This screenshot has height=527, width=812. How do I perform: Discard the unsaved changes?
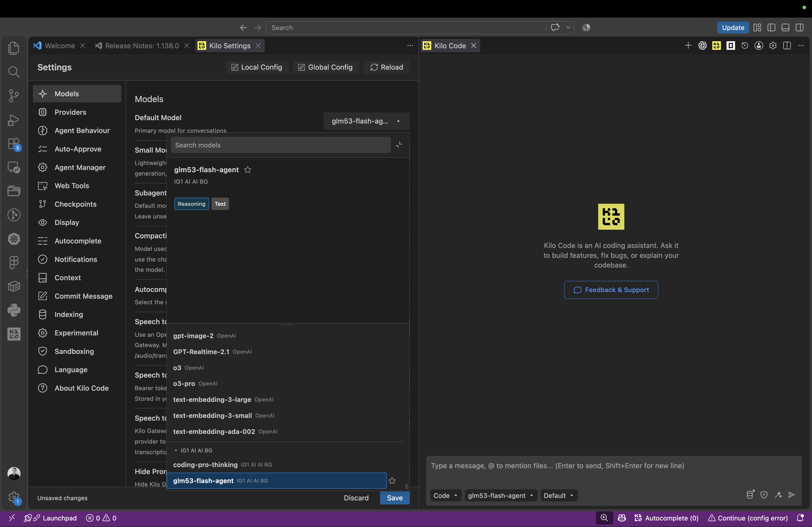tap(356, 498)
